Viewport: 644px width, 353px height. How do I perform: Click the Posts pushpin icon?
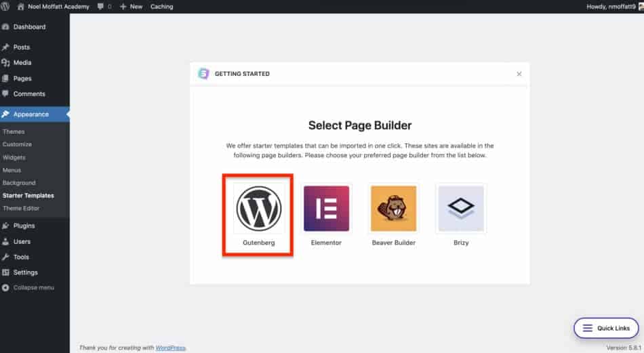point(5,47)
